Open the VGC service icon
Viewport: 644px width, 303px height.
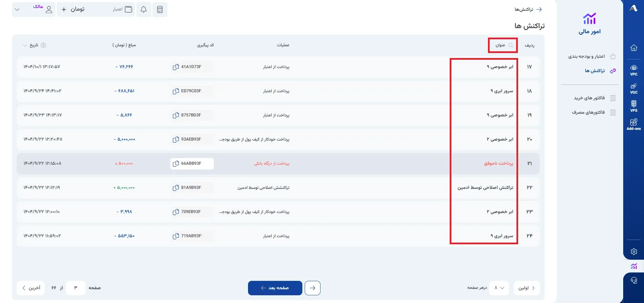(634, 89)
